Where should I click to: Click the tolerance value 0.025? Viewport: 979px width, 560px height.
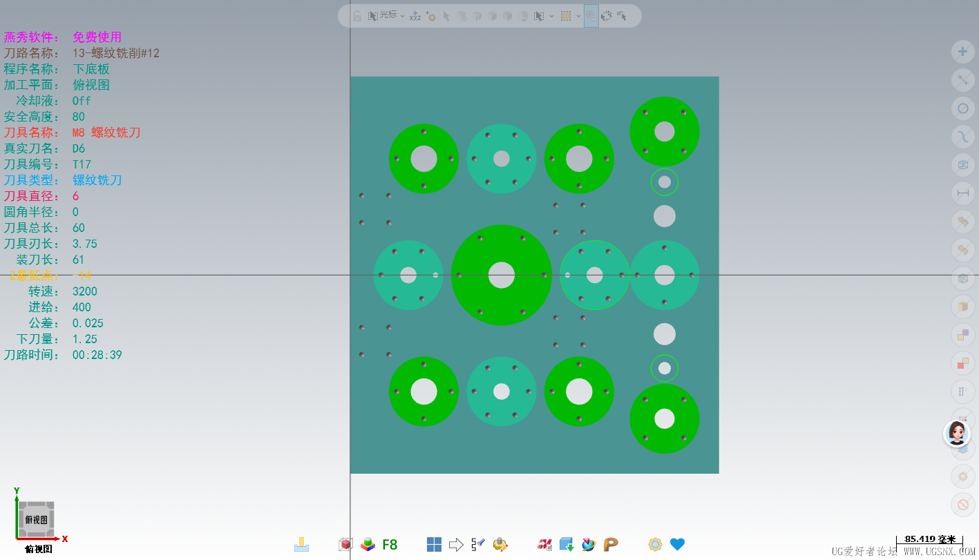(x=88, y=323)
